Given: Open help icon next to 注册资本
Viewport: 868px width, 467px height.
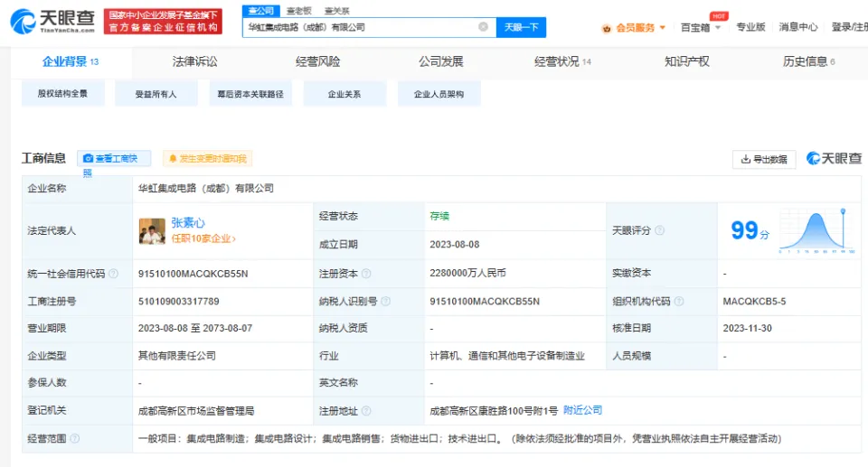Looking at the screenshot, I should pos(366,274).
